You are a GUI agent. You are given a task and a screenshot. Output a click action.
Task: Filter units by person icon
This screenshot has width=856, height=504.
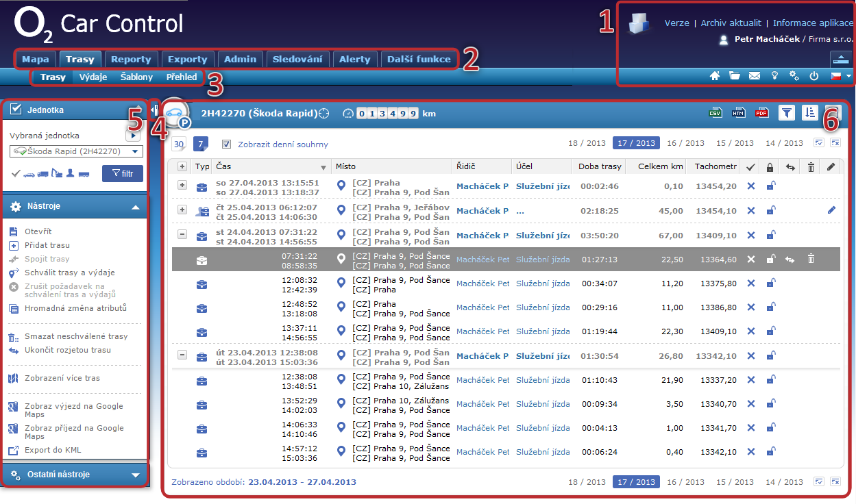point(71,174)
